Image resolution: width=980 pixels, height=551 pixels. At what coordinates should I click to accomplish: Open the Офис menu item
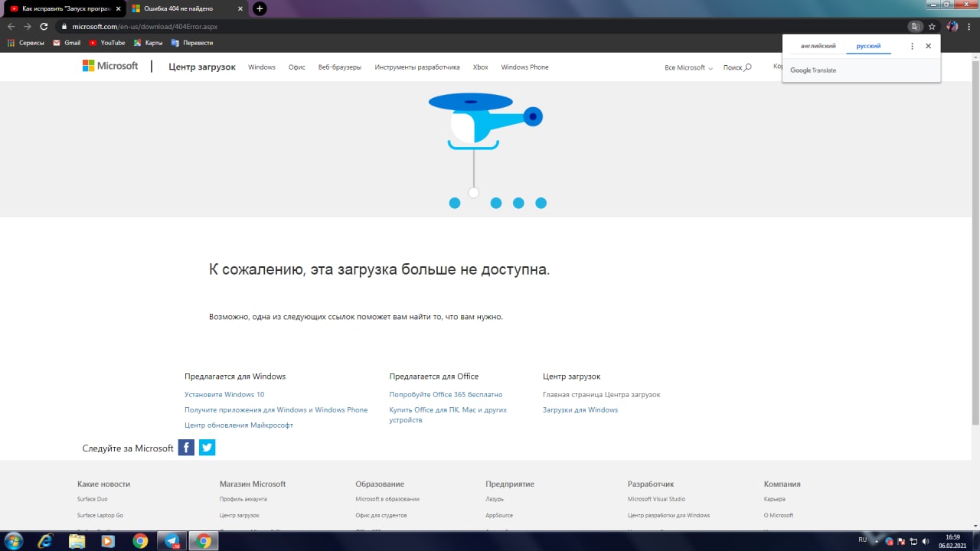click(297, 67)
